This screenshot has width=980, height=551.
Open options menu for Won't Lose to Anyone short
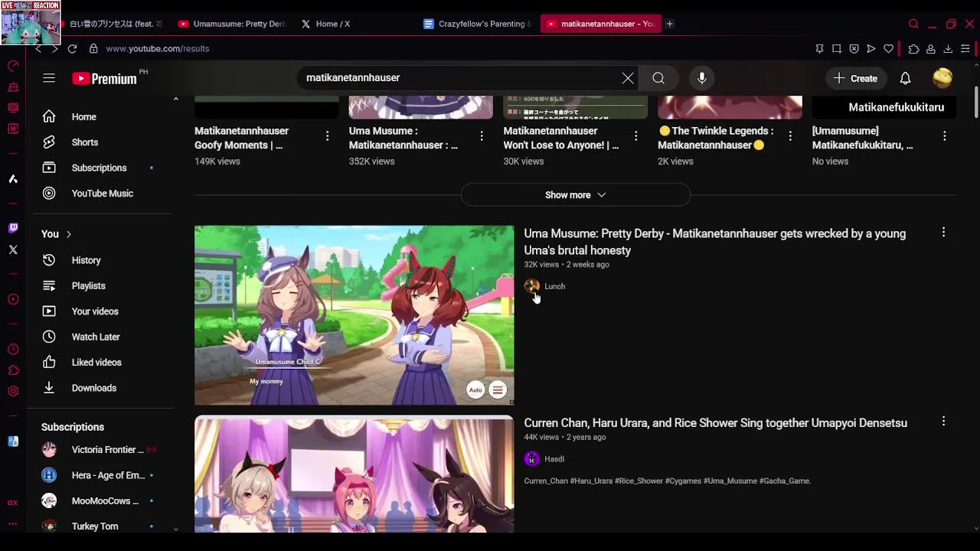pyautogui.click(x=635, y=136)
